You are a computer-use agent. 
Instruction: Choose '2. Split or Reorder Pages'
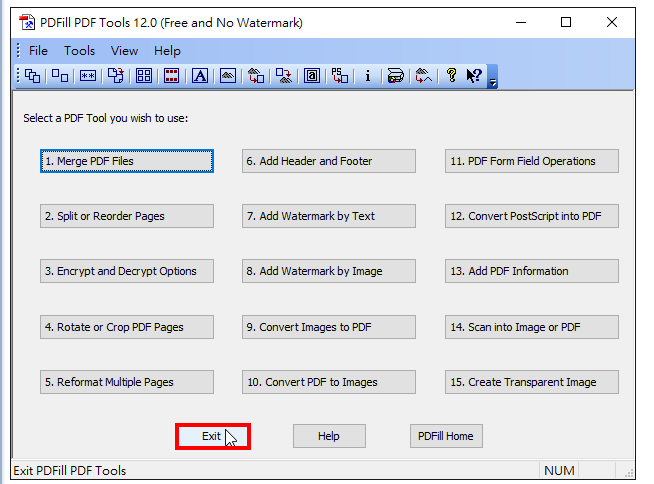pyautogui.click(x=127, y=216)
